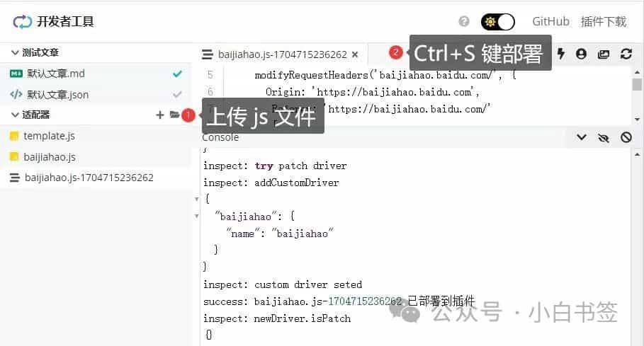Click the folder icon to upload js
This screenshot has width=644, height=346.
pyautogui.click(x=174, y=115)
